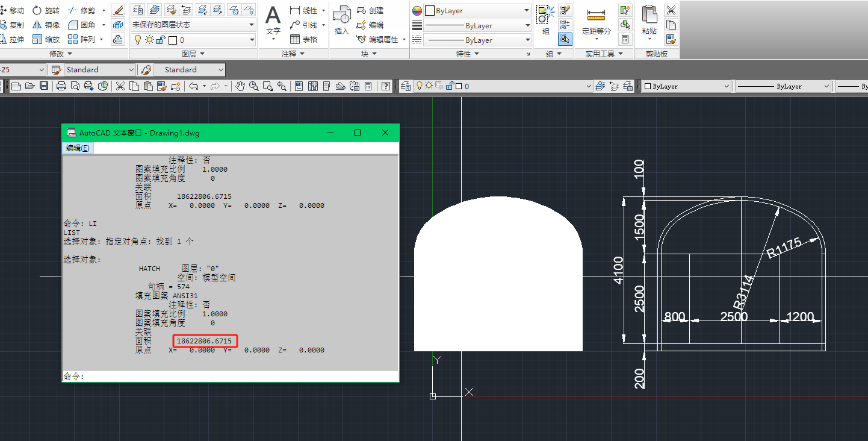Open the unsaved layer state (未保存的图层状态) dropdown
Viewport: 868px width, 441px height.
193,25
